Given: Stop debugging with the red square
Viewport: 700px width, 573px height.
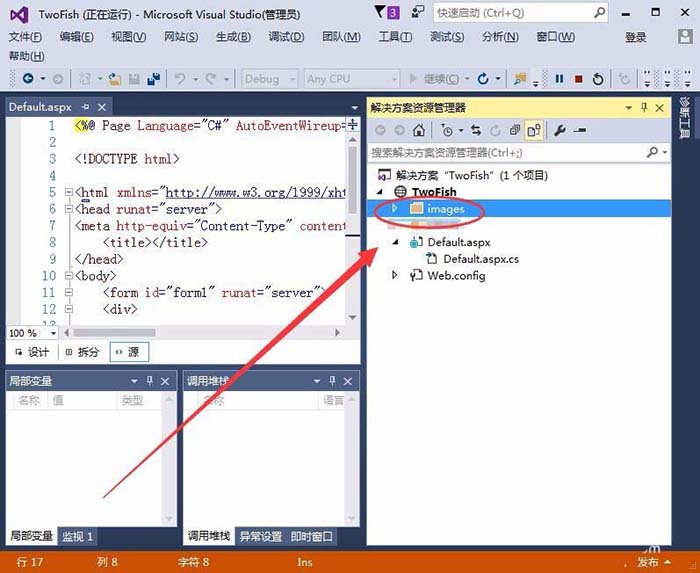Looking at the screenshot, I should pyautogui.click(x=579, y=79).
